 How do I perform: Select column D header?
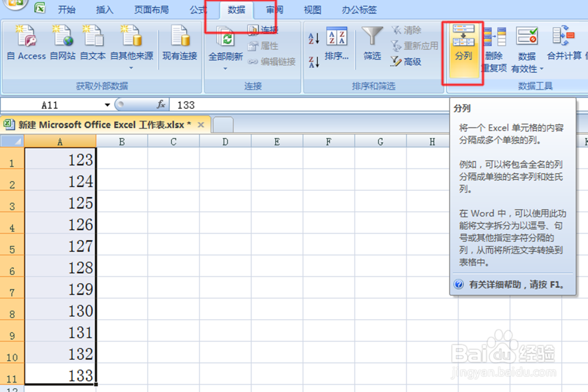pyautogui.click(x=225, y=141)
